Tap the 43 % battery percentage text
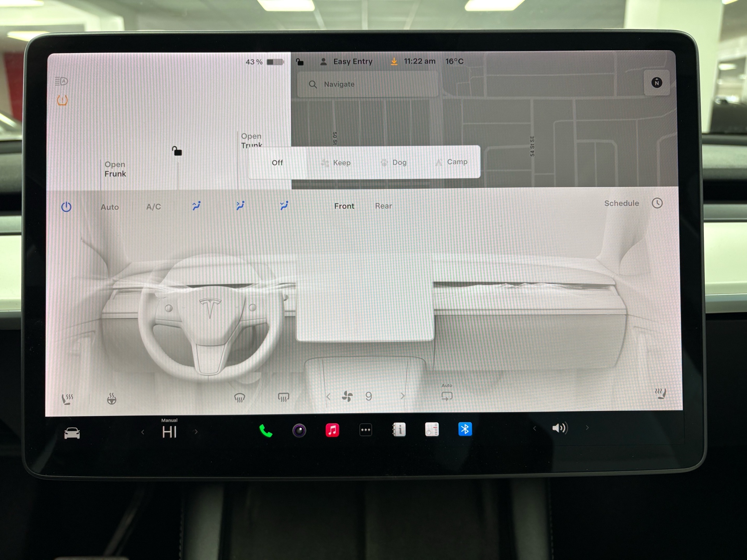Screen dimensions: 747x560 [x=254, y=62]
